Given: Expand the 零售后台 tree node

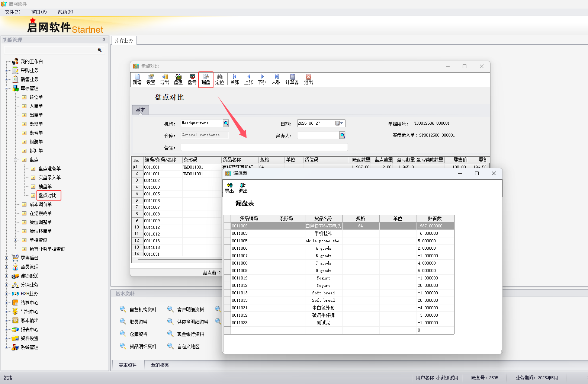Looking at the screenshot, I should click(x=6, y=258).
